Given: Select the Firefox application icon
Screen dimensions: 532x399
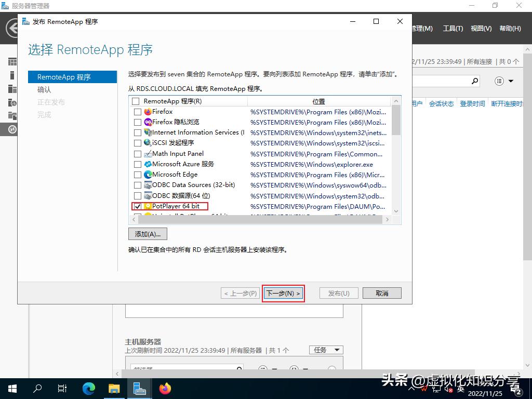Looking at the screenshot, I should (x=148, y=111).
